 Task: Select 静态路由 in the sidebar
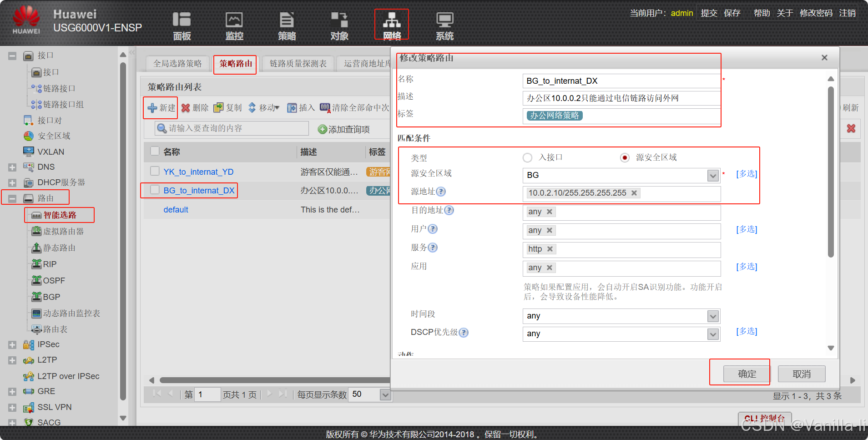pyautogui.click(x=59, y=248)
